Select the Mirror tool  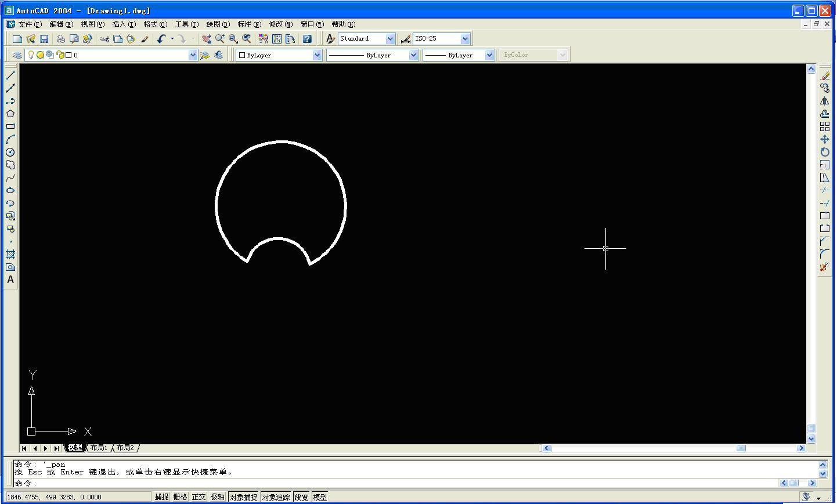tap(825, 101)
